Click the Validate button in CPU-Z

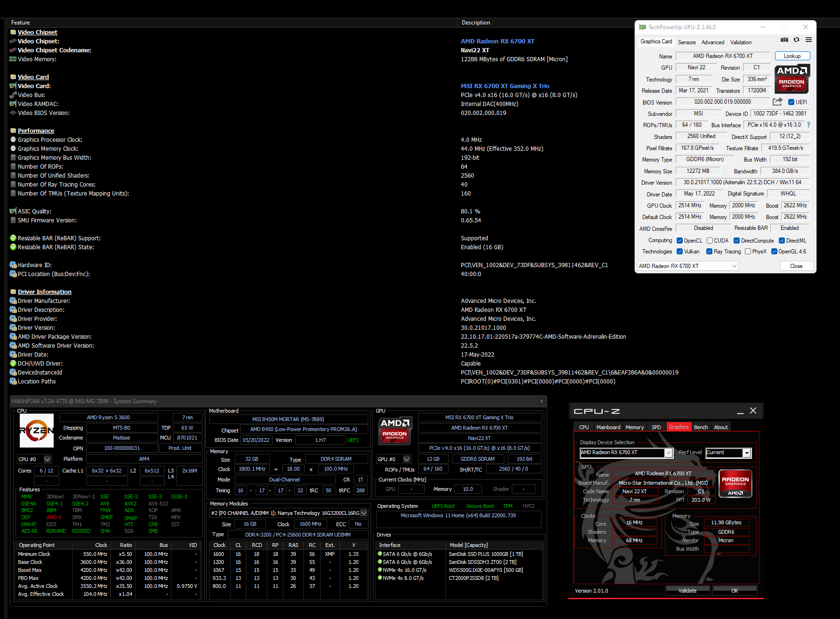(x=687, y=591)
